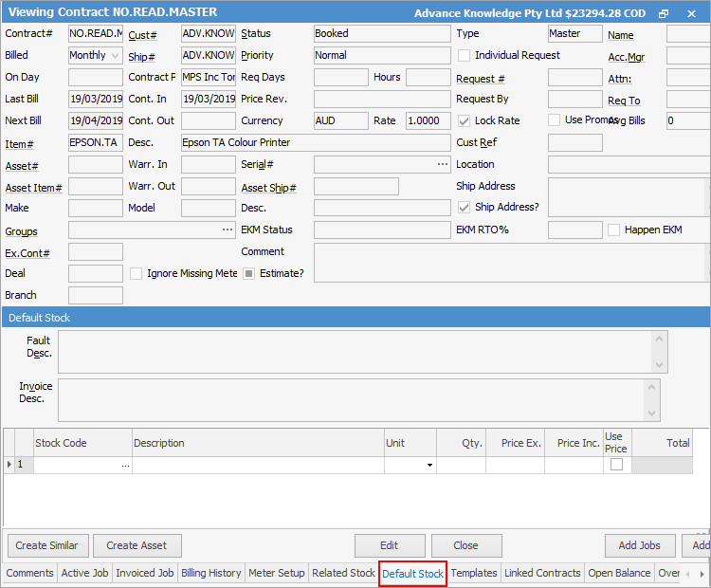Click the Create Asset button
This screenshot has height=588, width=711.
point(137,545)
